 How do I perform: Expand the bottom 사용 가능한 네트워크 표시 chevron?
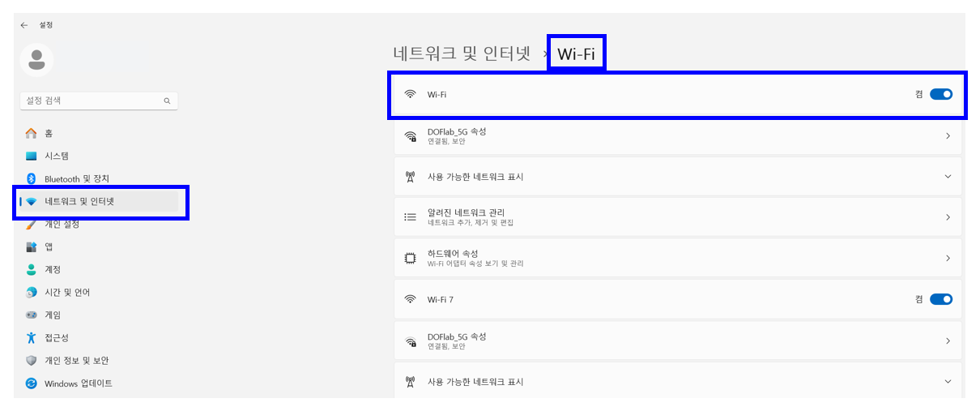pyautogui.click(x=948, y=381)
